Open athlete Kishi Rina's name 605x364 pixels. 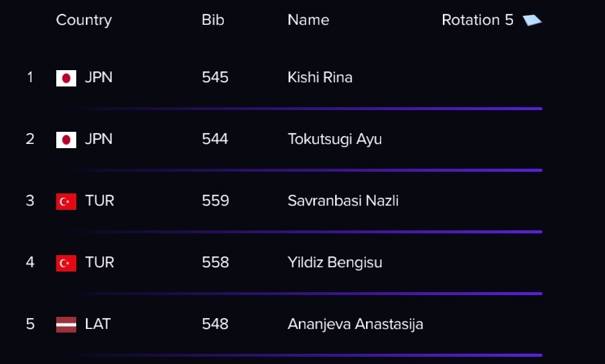320,77
